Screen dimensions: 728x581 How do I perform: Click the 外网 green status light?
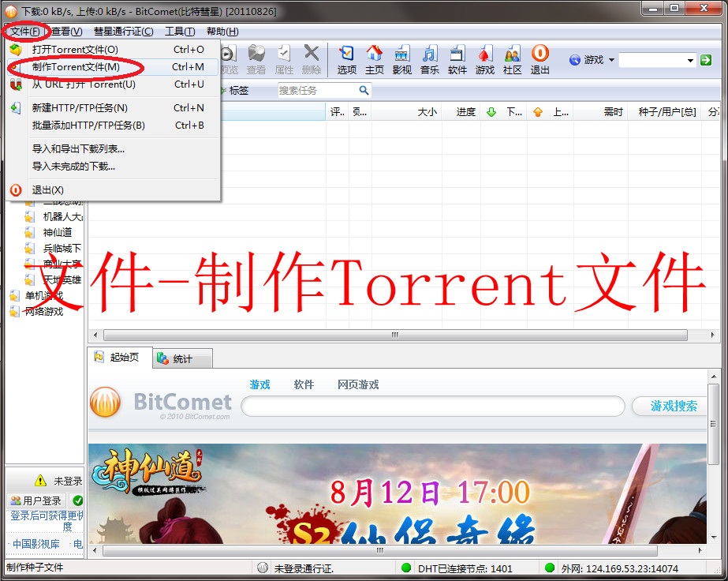coord(550,568)
